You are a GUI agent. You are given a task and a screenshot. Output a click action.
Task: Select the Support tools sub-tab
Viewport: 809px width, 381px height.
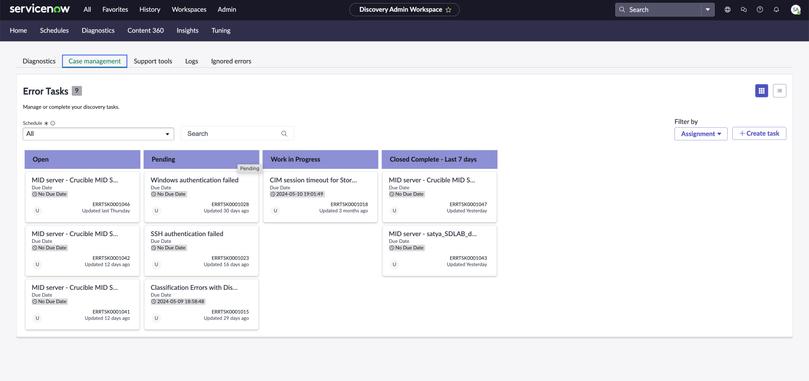(x=153, y=61)
